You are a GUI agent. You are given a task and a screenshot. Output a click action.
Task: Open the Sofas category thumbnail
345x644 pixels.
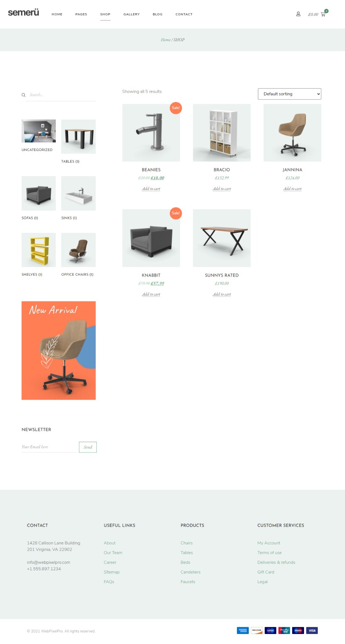pos(39,193)
